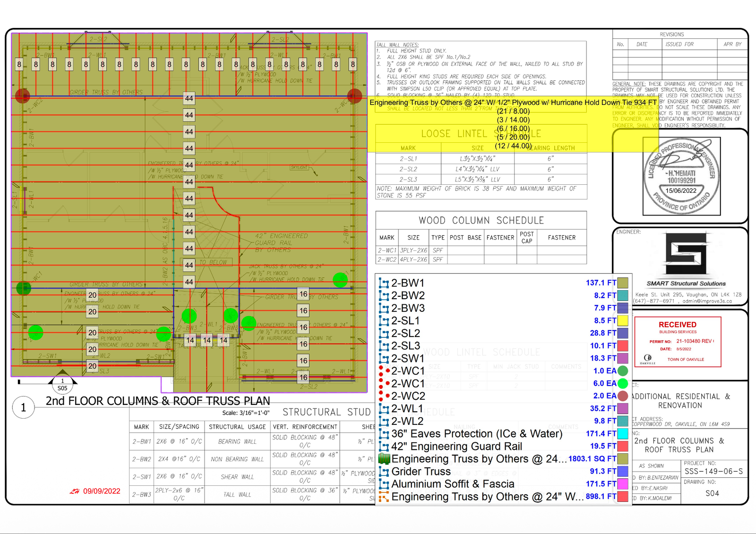The height and width of the screenshot is (534, 756).
Task: Click the SHEAR WALL cell for 2-SW1
Action: 237,477
